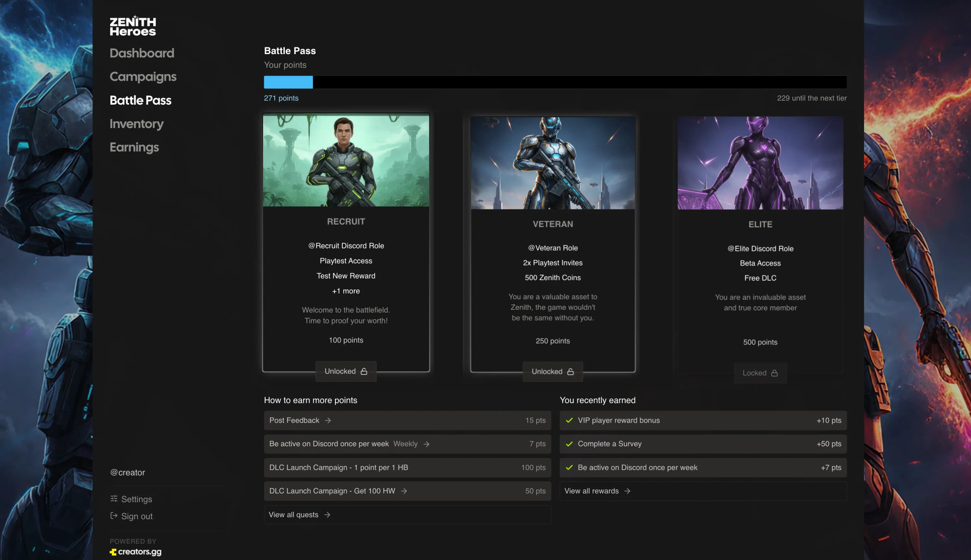
Task: Click arrow icon beside Get 100 HW
Action: [x=404, y=491]
